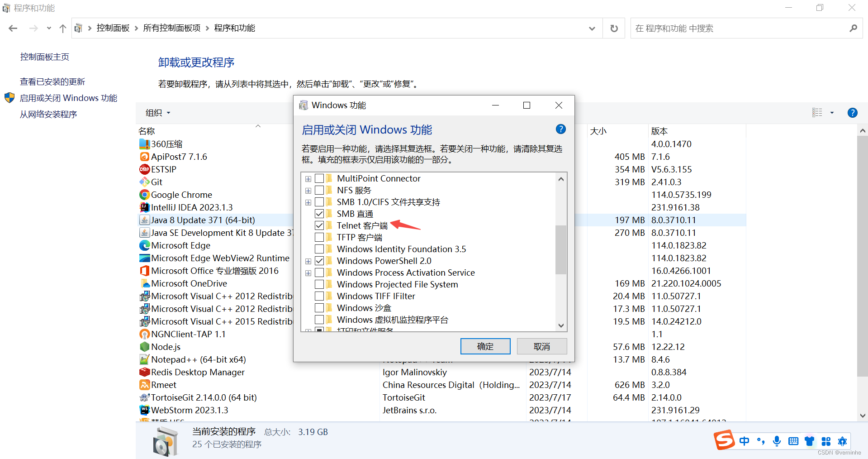Sort list by 名称 column header
Image resolution: width=868 pixels, height=459 pixels.
pyautogui.click(x=147, y=131)
